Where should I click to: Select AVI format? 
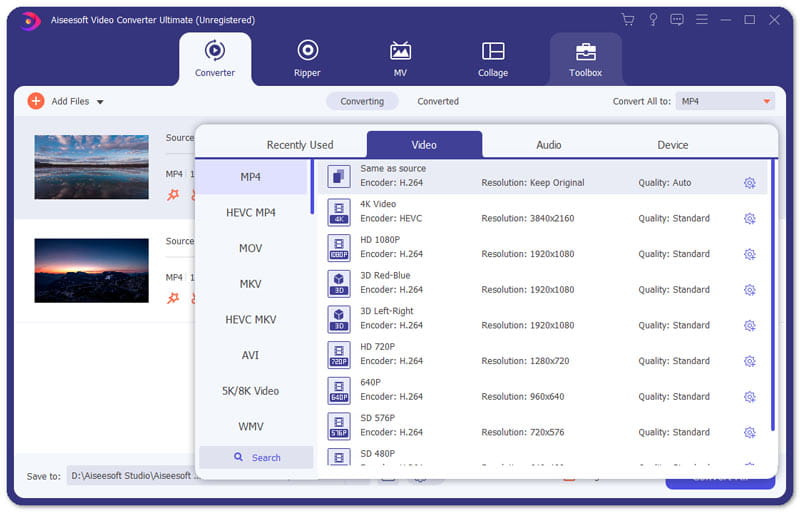[251, 355]
